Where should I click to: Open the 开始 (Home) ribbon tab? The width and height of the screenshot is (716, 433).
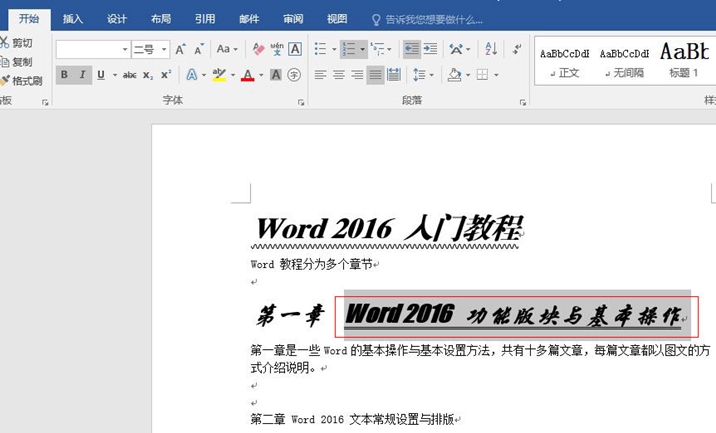tap(29, 19)
